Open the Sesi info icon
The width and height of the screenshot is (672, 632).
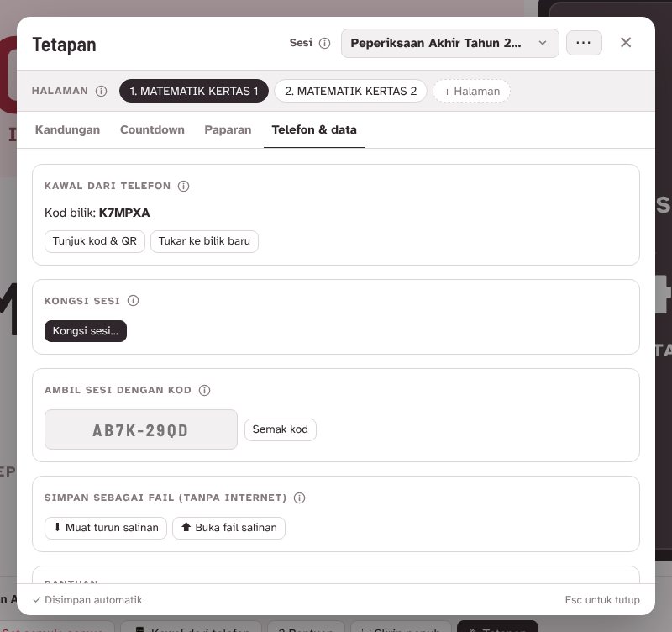[325, 44]
